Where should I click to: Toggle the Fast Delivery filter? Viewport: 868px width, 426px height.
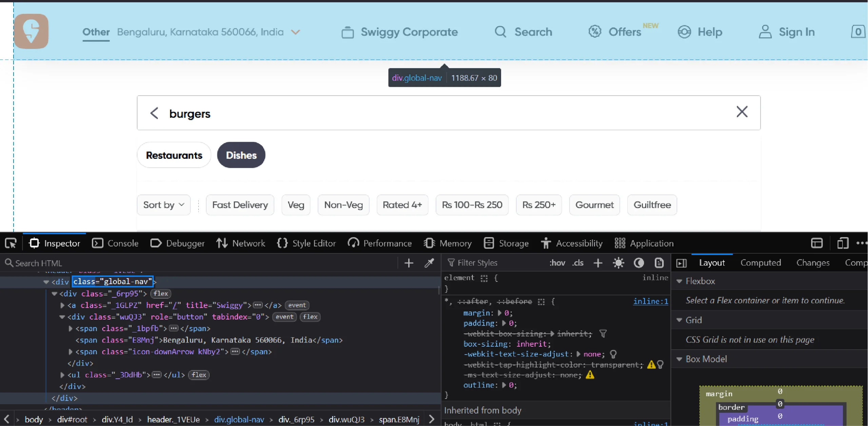pyautogui.click(x=240, y=205)
